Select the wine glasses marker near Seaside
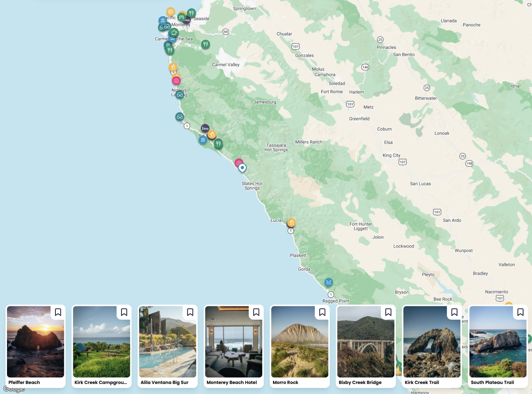This screenshot has height=394, width=532. pyautogui.click(x=181, y=17)
